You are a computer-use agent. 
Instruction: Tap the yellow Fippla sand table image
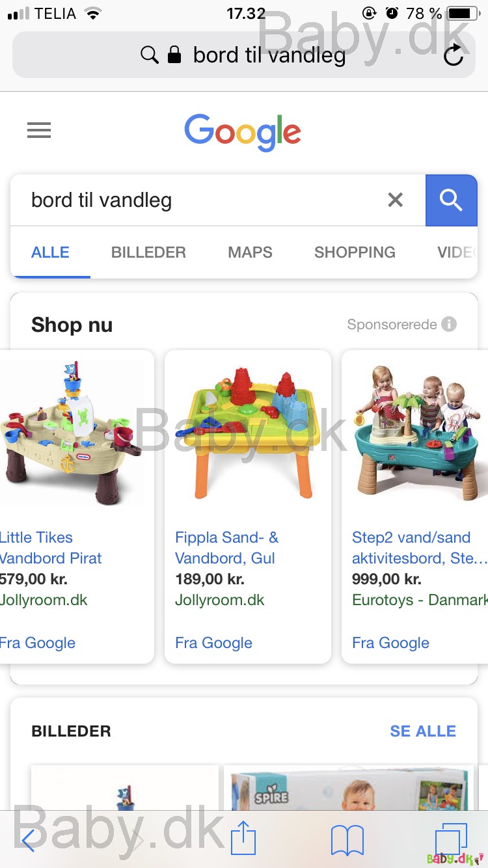(x=248, y=433)
